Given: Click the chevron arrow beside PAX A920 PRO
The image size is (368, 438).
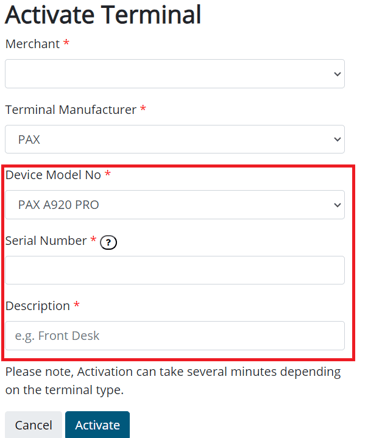Looking at the screenshot, I should point(337,205).
